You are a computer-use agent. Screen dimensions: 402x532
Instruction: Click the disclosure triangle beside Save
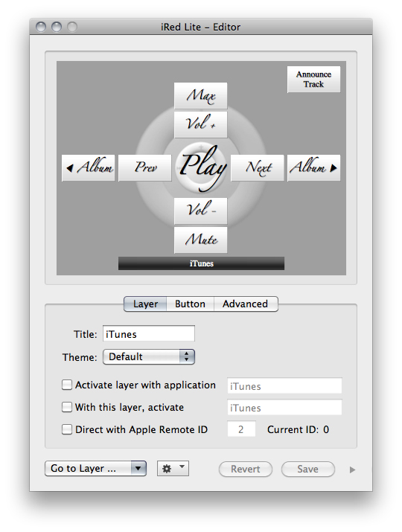[x=352, y=470]
